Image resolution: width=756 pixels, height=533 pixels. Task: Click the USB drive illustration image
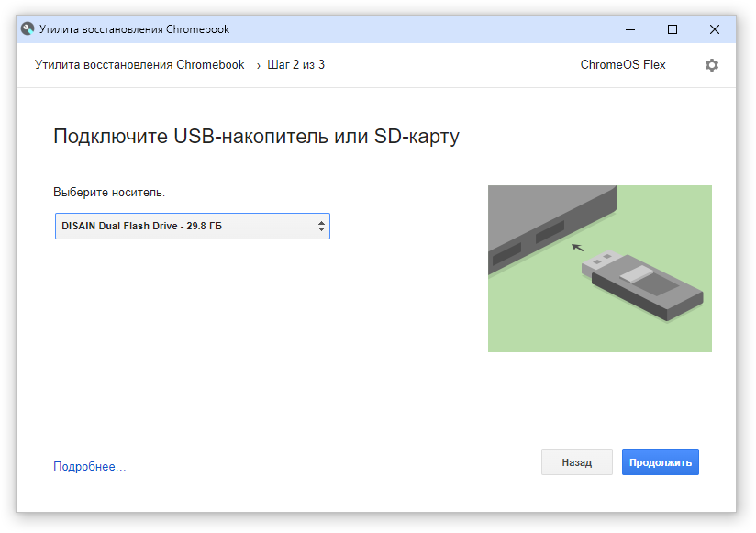[600, 269]
